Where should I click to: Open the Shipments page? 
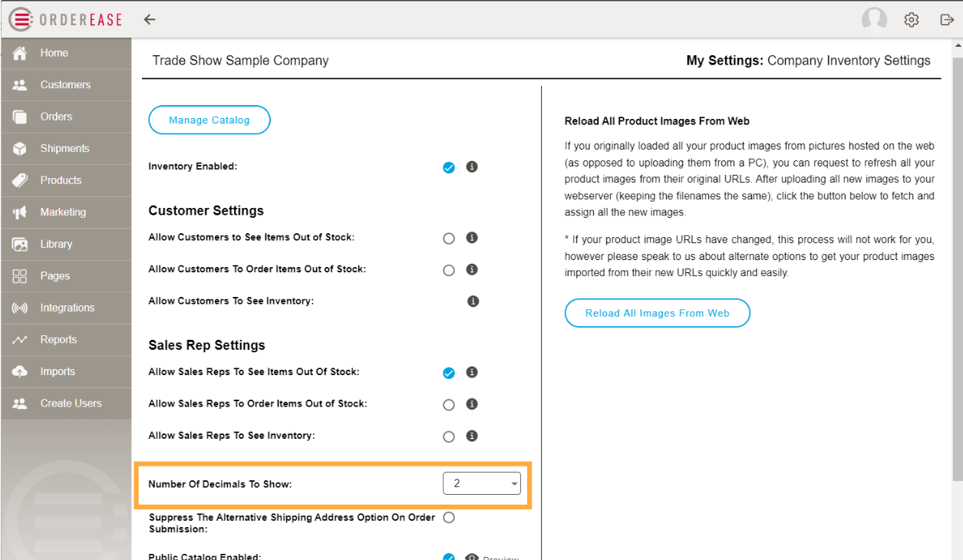tap(64, 148)
